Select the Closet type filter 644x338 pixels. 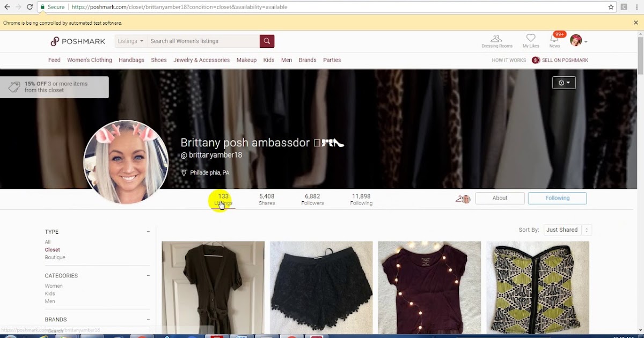[52, 249]
